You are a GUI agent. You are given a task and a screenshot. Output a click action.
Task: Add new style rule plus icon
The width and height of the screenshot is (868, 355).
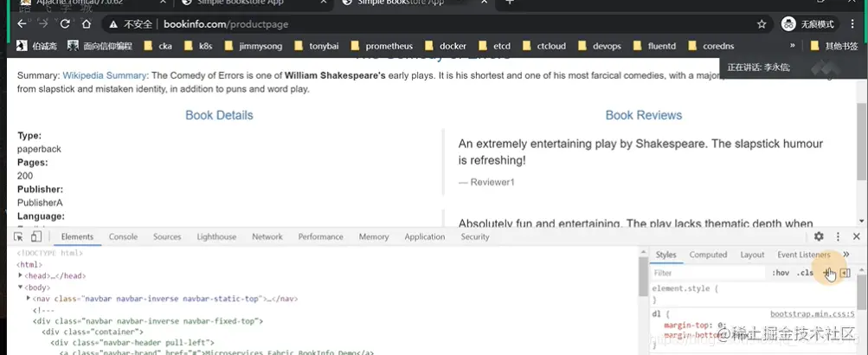(826, 273)
